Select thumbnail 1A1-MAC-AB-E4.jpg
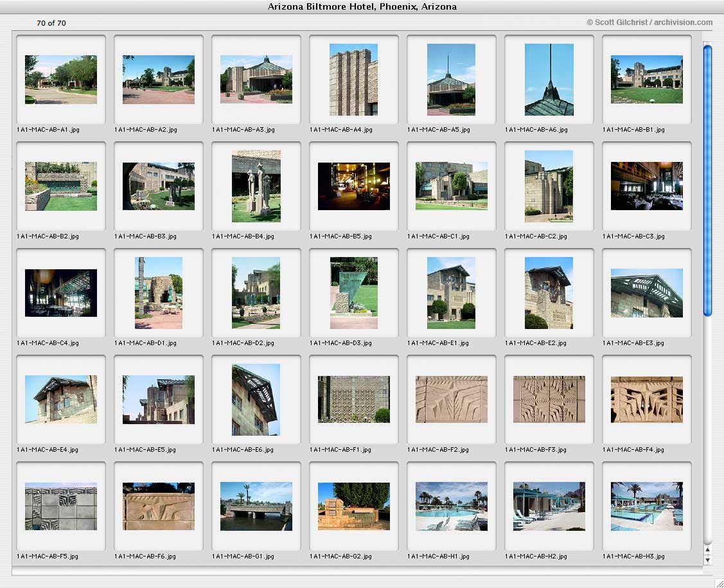The height and width of the screenshot is (588, 724). pos(61,400)
